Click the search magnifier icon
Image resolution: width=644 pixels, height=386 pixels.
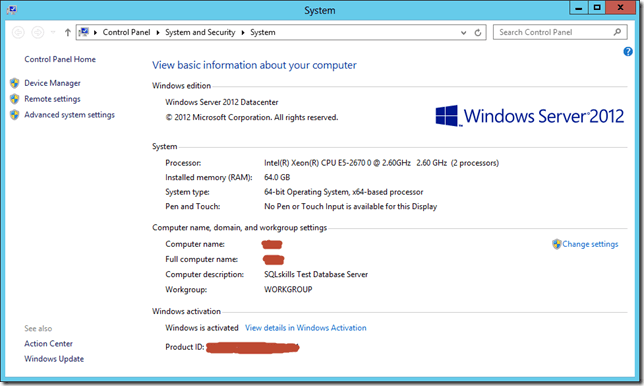[x=617, y=32]
